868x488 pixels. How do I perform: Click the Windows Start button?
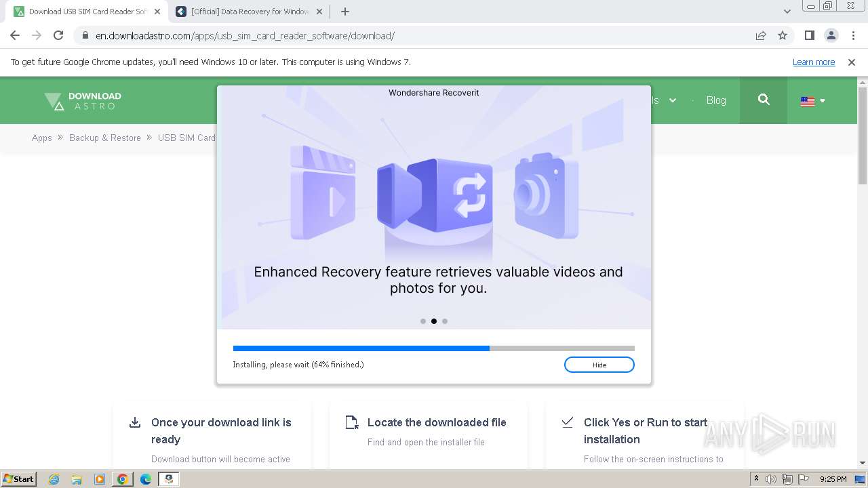(19, 479)
